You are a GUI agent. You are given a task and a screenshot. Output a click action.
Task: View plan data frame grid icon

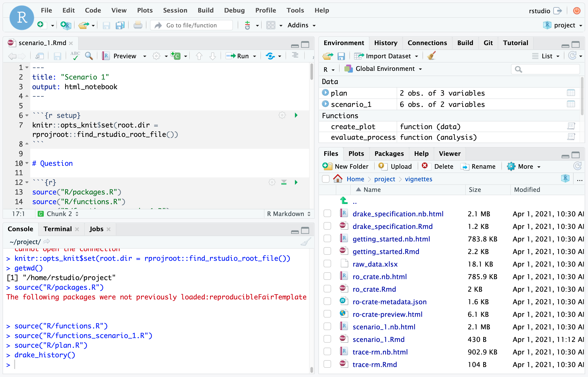(571, 93)
